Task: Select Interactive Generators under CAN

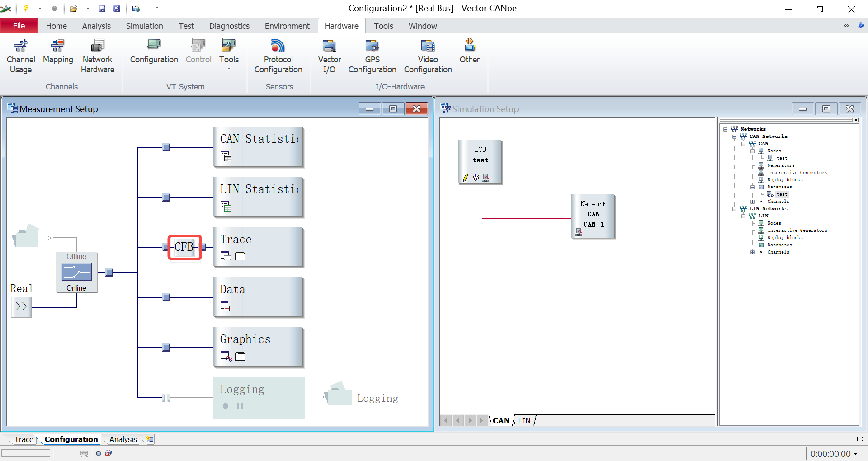Action: pos(797,173)
